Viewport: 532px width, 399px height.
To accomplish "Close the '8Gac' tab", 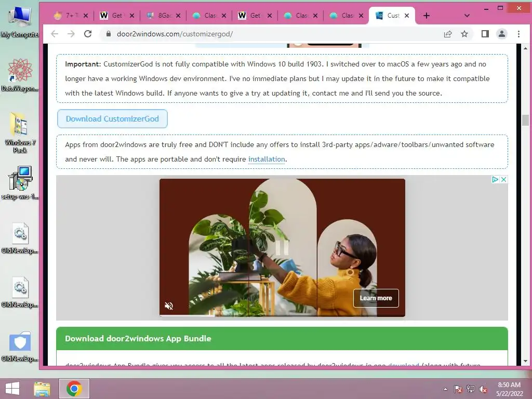I will coord(178,16).
